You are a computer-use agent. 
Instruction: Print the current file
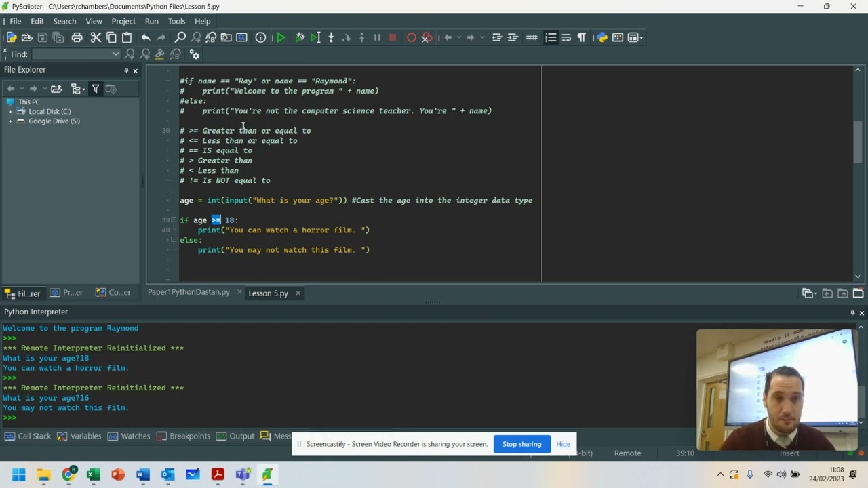point(77,37)
